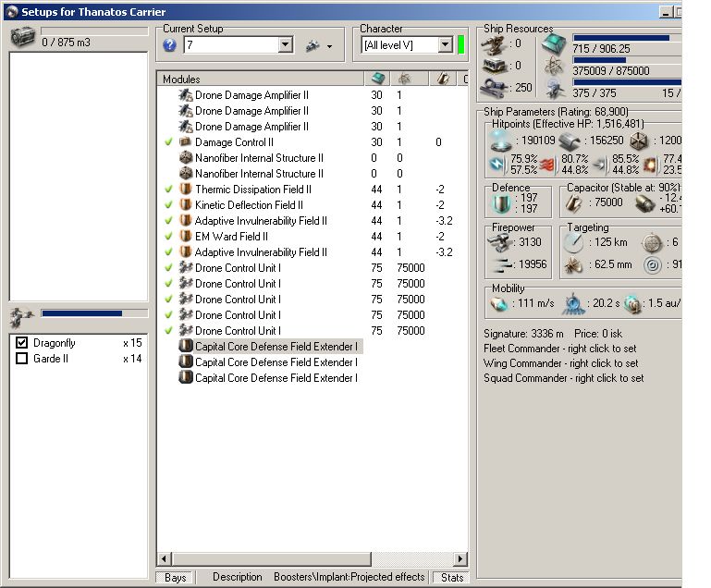Select the highlighted Capital Core Defense Field Extender I
This screenshot has width=711, height=588.
pos(276,347)
